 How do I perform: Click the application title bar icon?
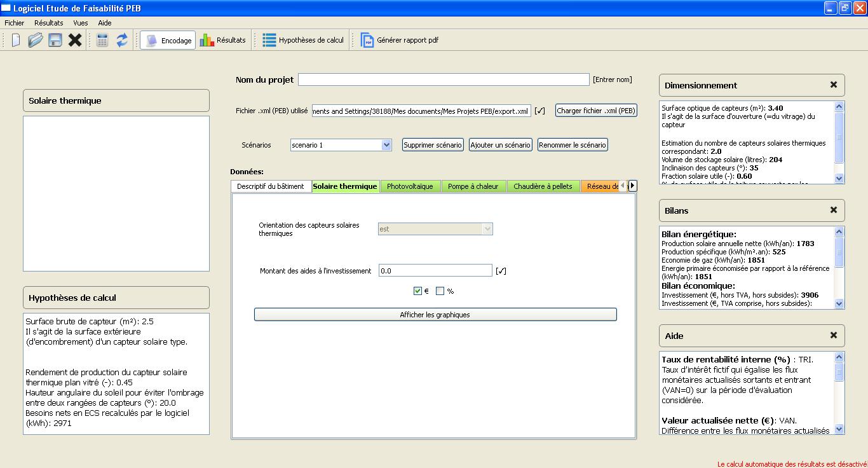pos(6,8)
